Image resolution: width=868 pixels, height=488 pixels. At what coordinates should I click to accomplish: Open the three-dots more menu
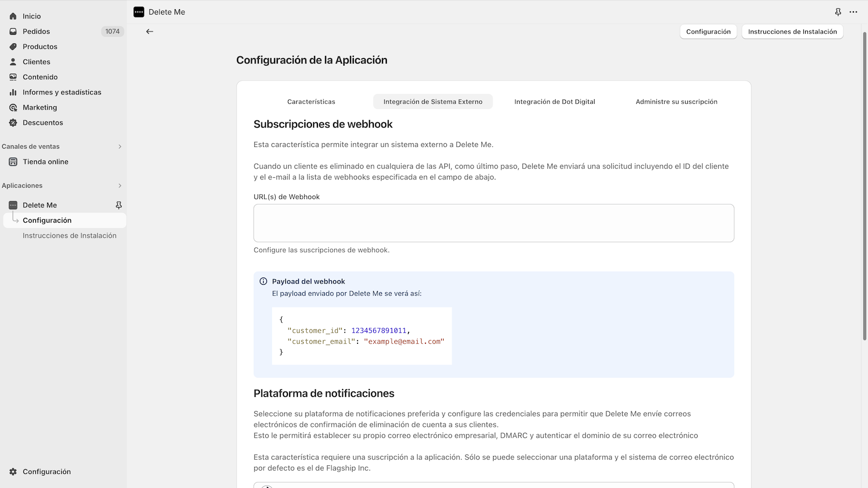click(853, 12)
